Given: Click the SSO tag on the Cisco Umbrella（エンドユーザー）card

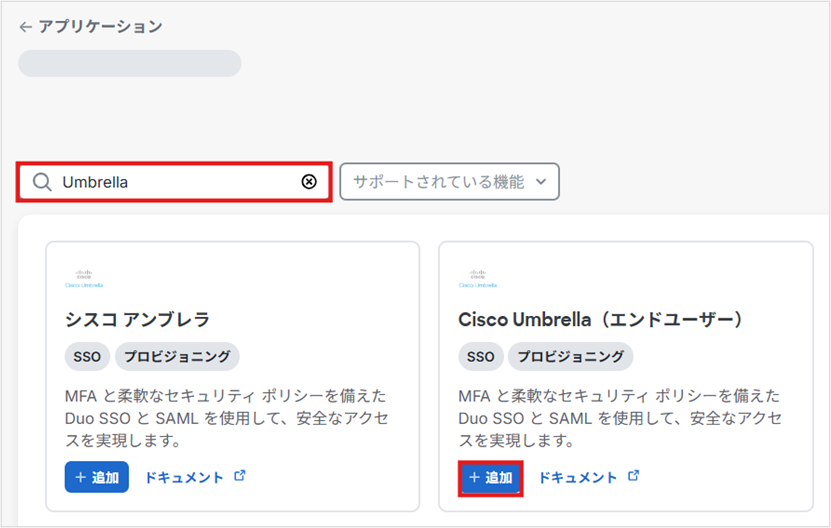Looking at the screenshot, I should pyautogui.click(x=480, y=356).
